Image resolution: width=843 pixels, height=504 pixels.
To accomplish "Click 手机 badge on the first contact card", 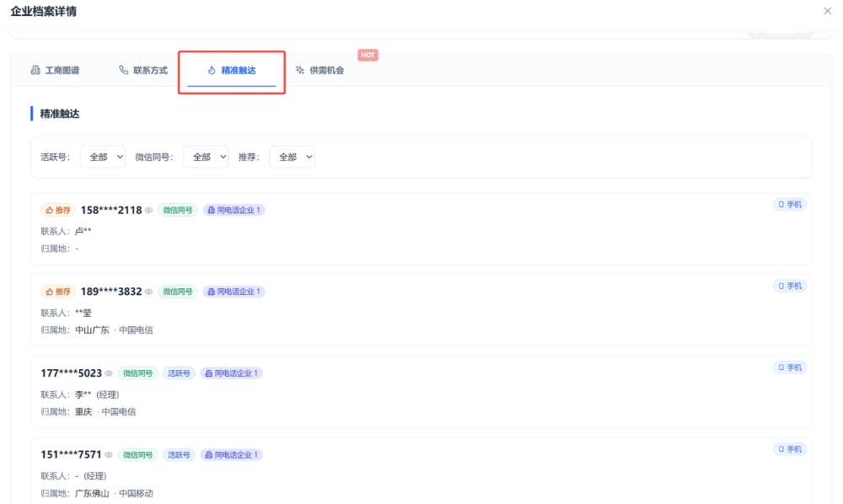I will click(x=790, y=205).
